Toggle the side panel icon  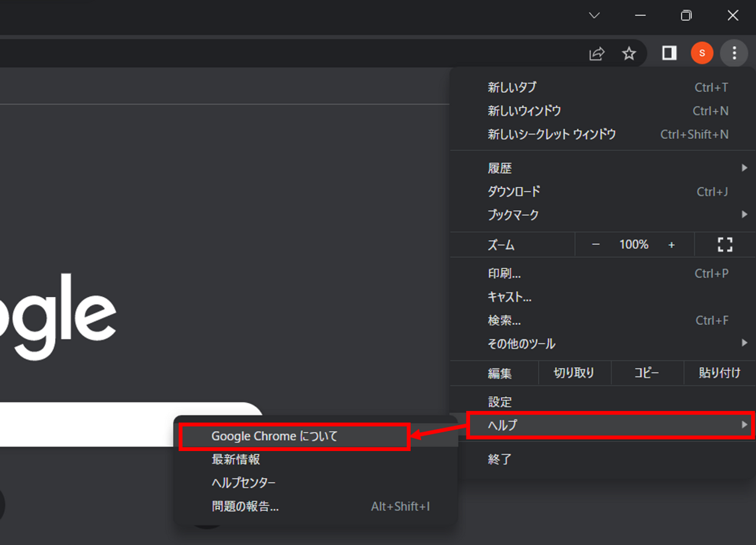pos(669,53)
